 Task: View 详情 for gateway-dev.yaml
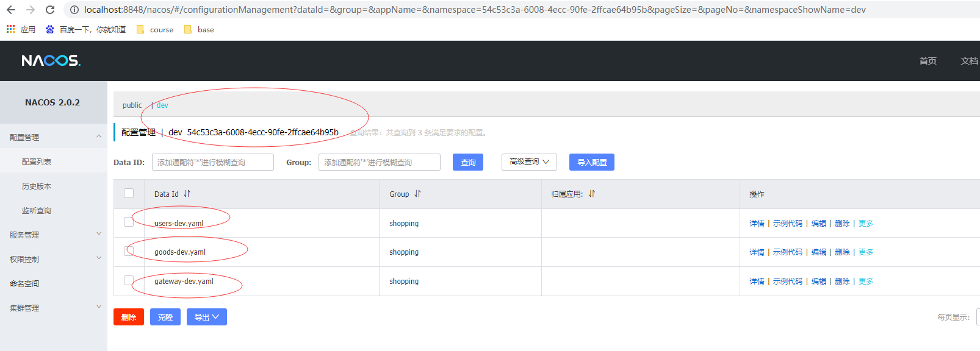click(x=757, y=282)
